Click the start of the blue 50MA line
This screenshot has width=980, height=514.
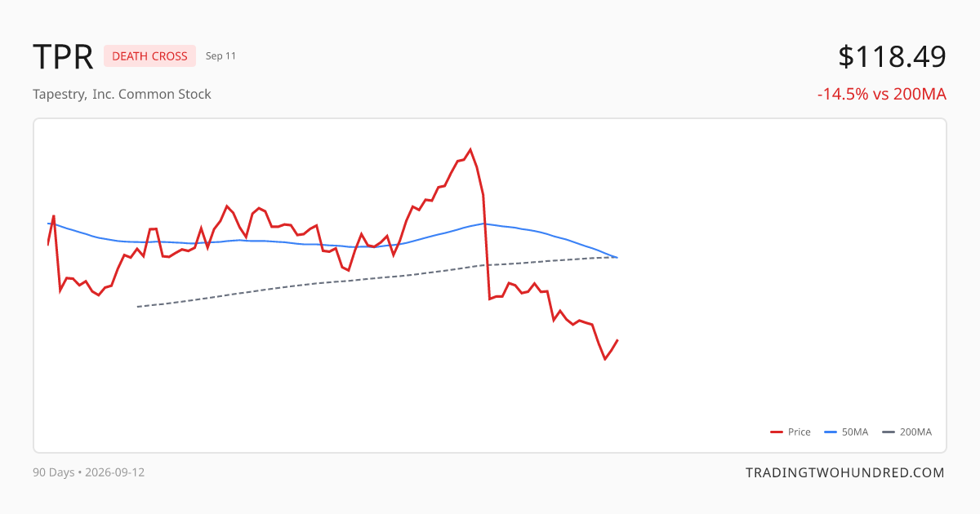[x=48, y=223]
